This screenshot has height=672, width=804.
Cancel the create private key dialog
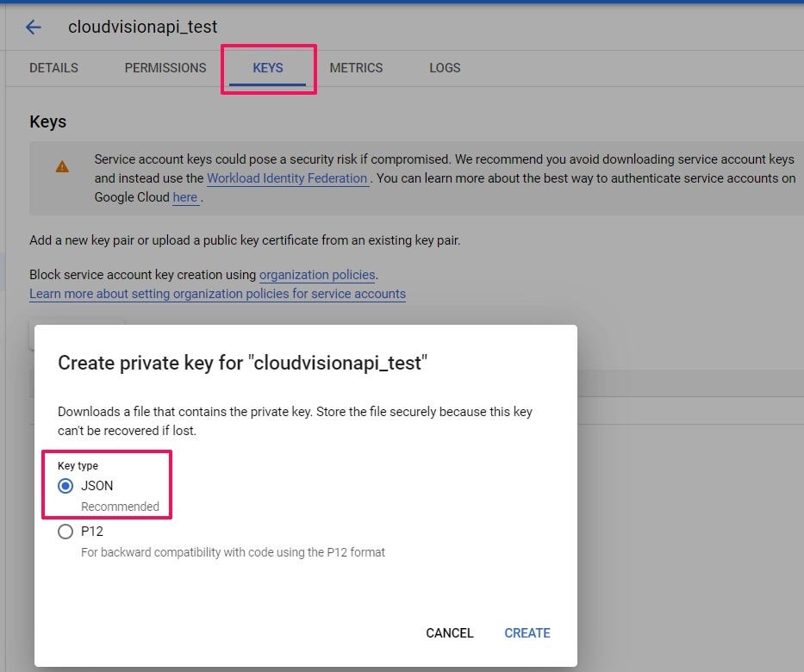point(450,633)
